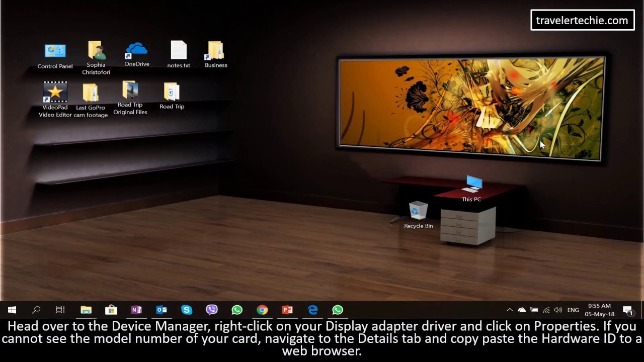Switch the ENG input language indicator
Image resolution: width=644 pixels, height=362 pixels.
[x=573, y=310]
